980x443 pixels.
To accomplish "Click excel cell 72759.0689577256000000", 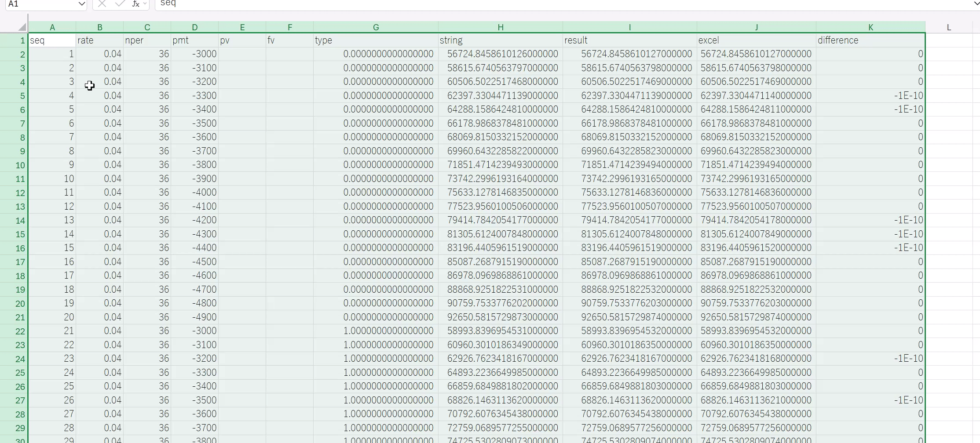I will pyautogui.click(x=757, y=428).
